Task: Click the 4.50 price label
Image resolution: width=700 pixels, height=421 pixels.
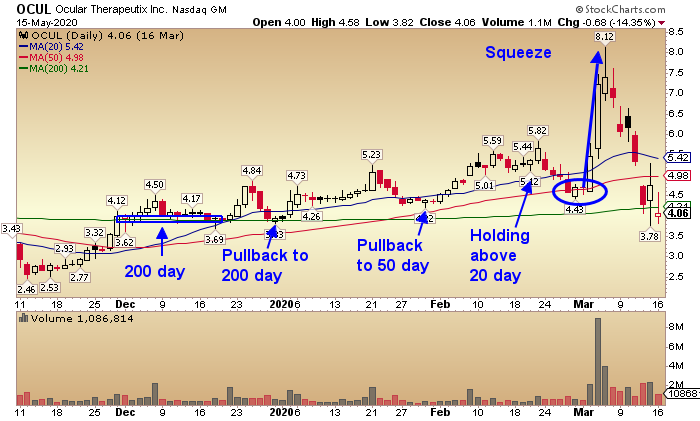Action: pos(154,184)
